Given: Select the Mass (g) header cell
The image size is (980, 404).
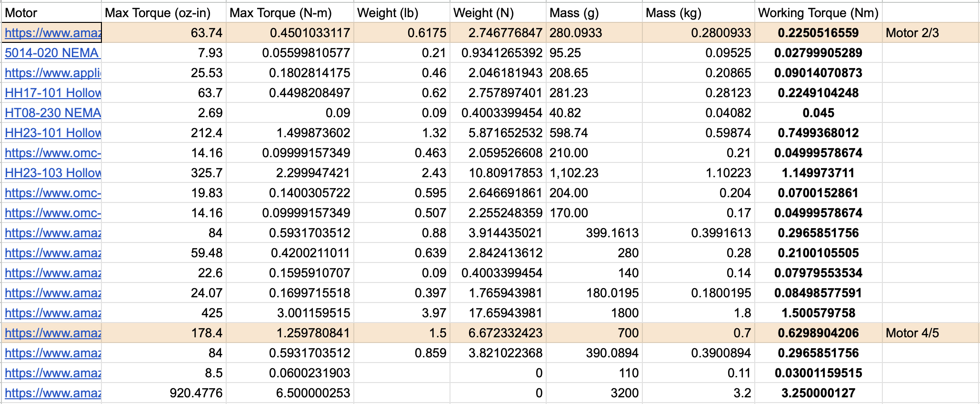Looking at the screenshot, I should (x=594, y=13).
